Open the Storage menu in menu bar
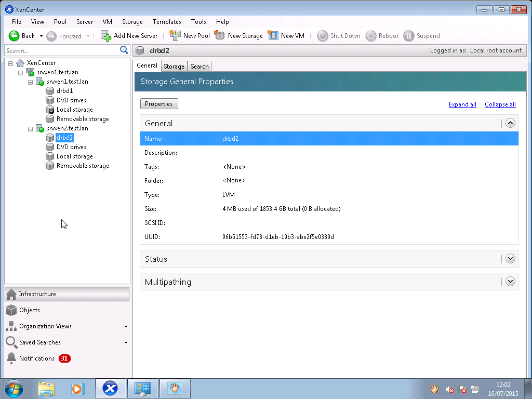The width and height of the screenshot is (532, 399). tap(132, 22)
